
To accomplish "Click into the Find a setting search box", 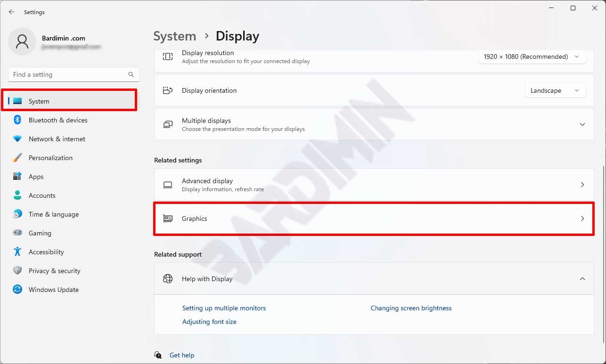I will [74, 74].
